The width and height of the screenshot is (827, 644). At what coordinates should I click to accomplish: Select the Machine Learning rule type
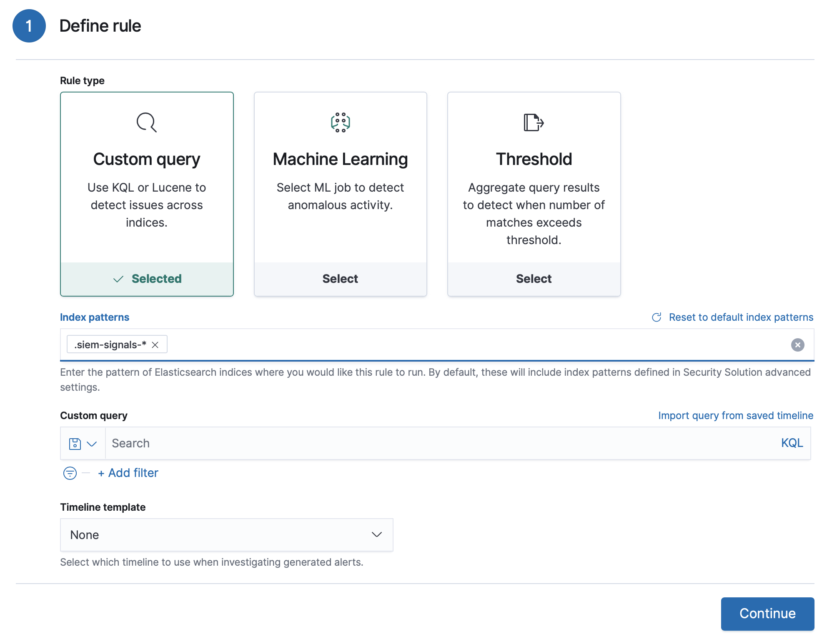pos(340,279)
